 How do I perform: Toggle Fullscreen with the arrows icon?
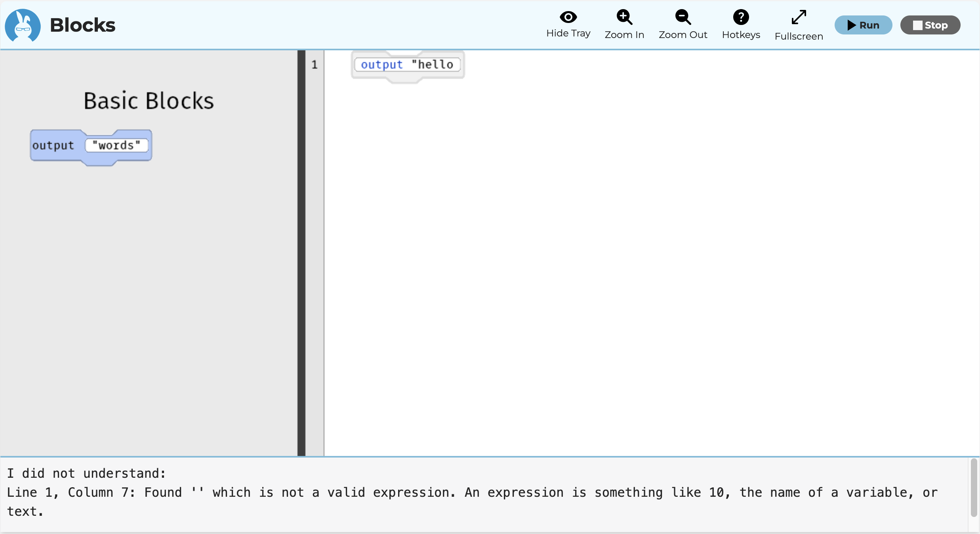pyautogui.click(x=799, y=17)
